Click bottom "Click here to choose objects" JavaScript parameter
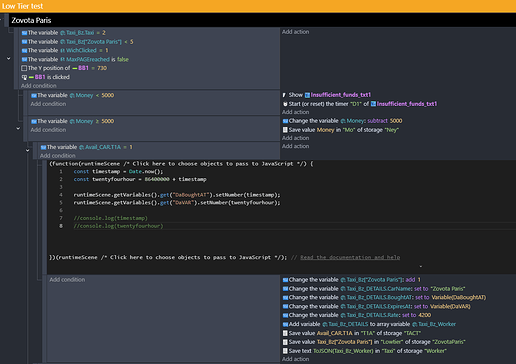516x364 pixels. click(192, 257)
